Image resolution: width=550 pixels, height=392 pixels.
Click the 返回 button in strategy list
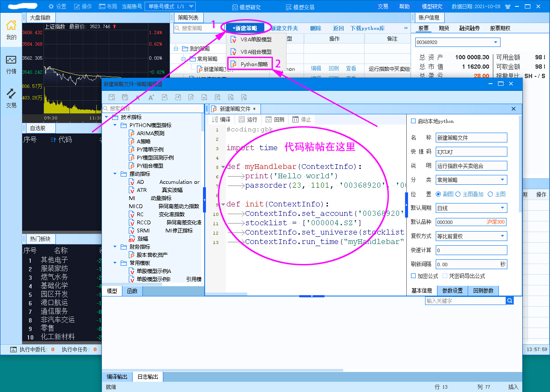338,28
